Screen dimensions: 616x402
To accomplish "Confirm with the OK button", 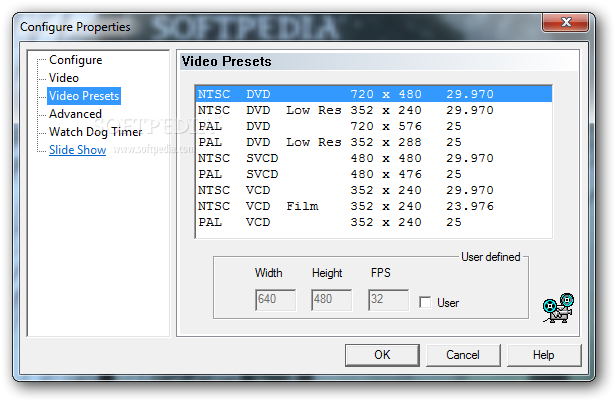I will click(382, 355).
